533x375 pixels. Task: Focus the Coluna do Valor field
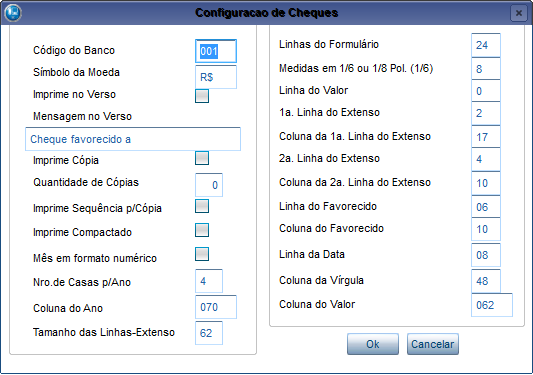click(x=492, y=305)
